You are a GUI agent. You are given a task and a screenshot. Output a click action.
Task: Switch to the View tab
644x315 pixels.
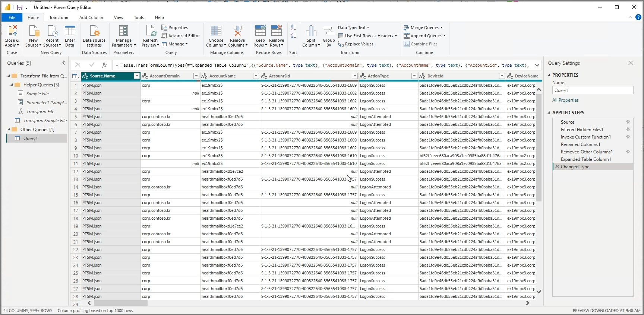click(x=119, y=17)
